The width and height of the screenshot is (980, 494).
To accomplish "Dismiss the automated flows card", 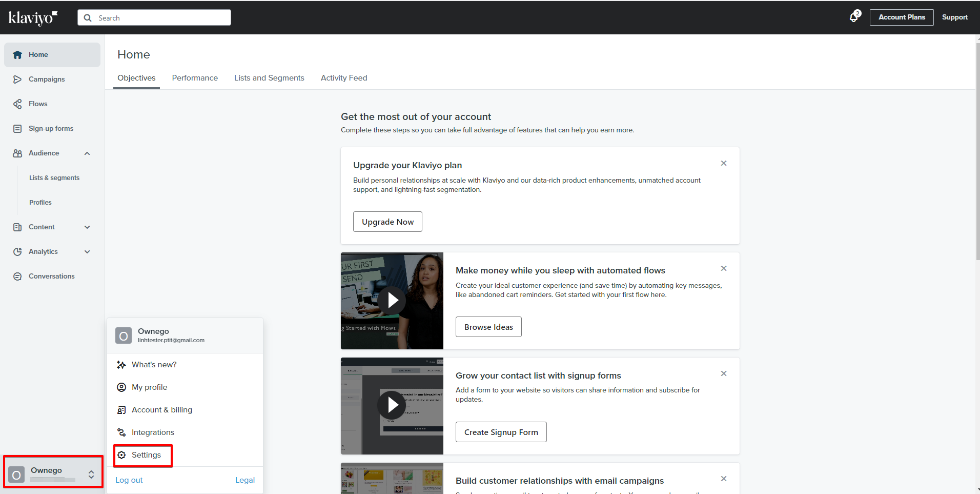I will click(x=724, y=268).
